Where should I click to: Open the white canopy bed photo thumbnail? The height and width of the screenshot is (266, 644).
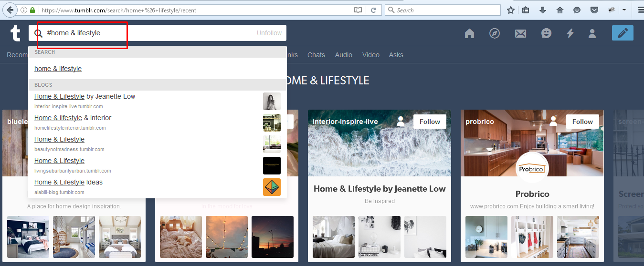[334, 237]
